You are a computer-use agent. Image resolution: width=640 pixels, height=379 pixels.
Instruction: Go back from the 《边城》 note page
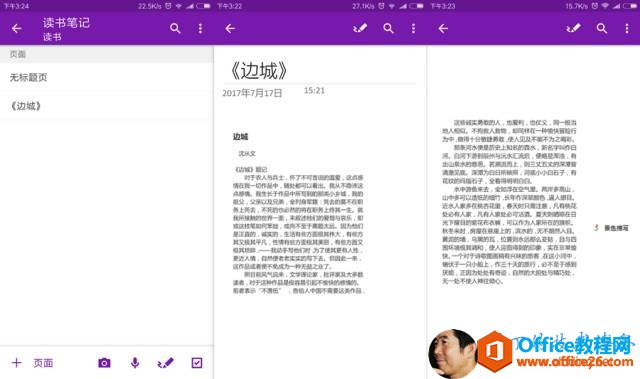(230, 29)
